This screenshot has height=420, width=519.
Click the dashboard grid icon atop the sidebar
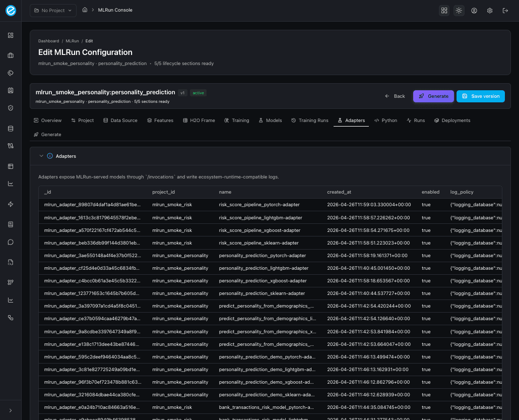click(x=10, y=35)
